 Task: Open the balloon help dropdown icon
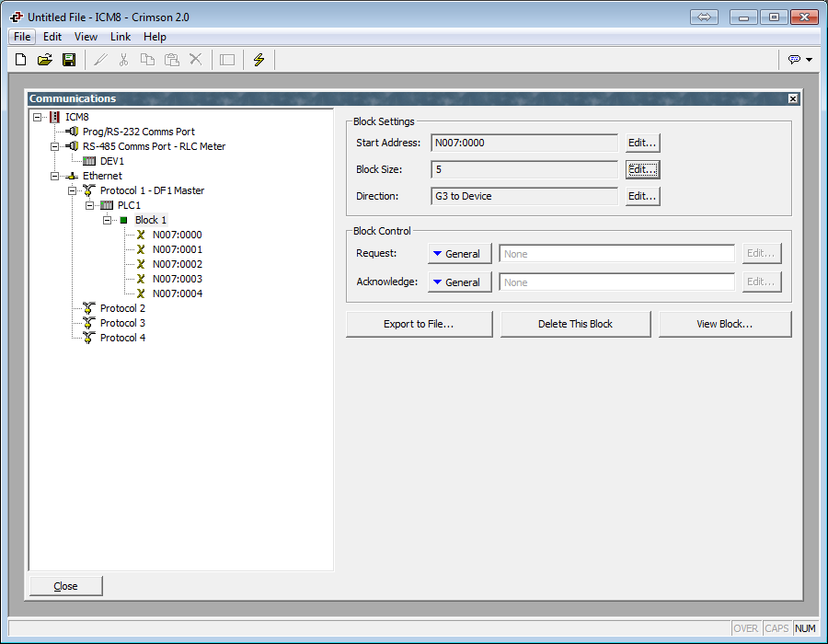tap(800, 60)
